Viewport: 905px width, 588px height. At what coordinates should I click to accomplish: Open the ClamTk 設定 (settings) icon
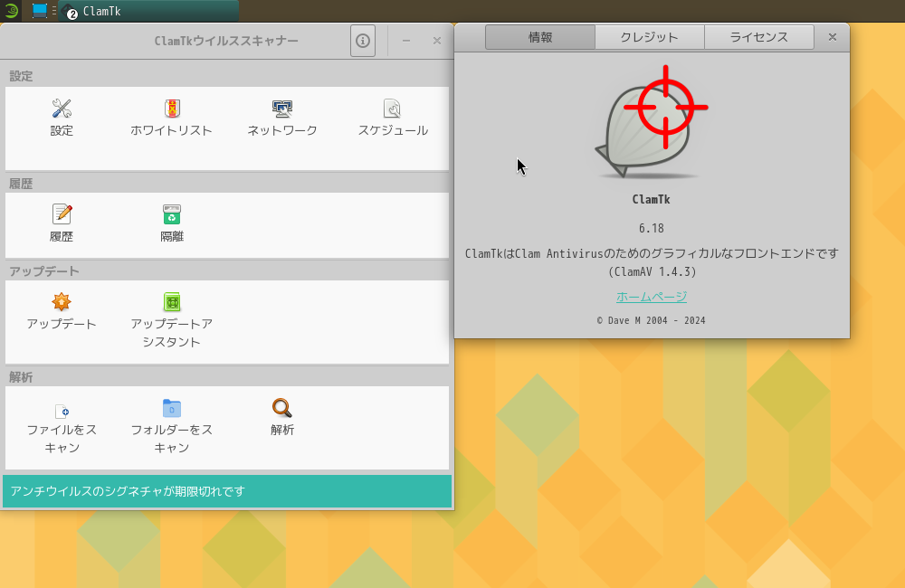(x=61, y=118)
